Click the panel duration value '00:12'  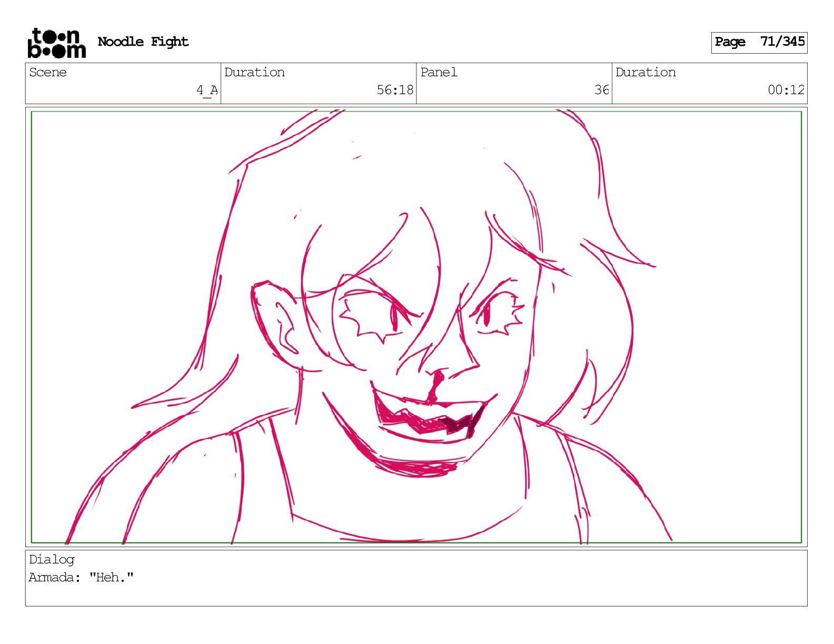[x=786, y=90]
